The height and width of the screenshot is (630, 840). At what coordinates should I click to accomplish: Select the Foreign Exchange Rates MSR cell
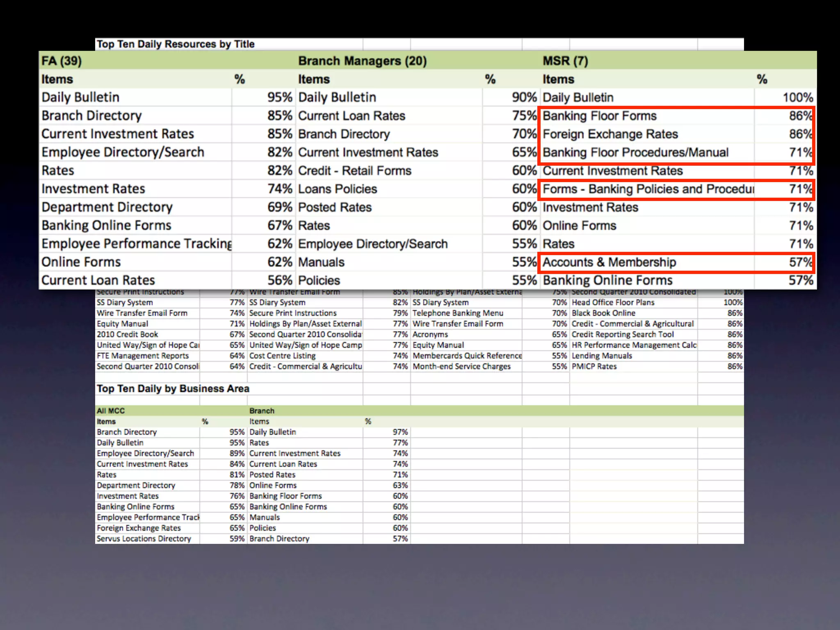610,134
